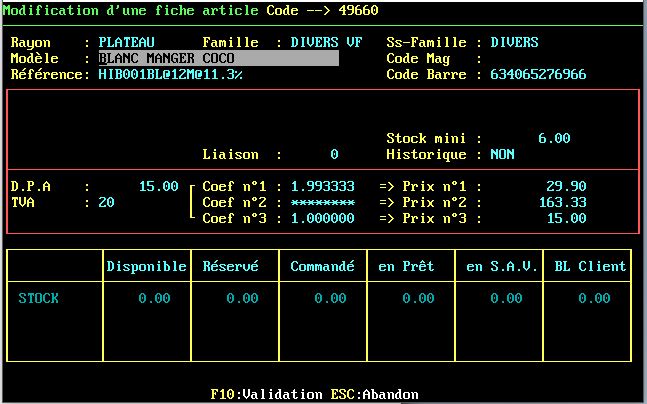Select the Rayon value PLATEAU
Image resolution: width=647 pixels, height=404 pixels.
tap(126, 43)
